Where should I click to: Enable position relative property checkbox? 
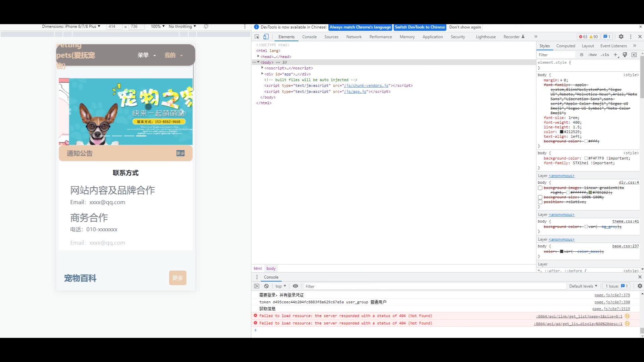(540, 202)
